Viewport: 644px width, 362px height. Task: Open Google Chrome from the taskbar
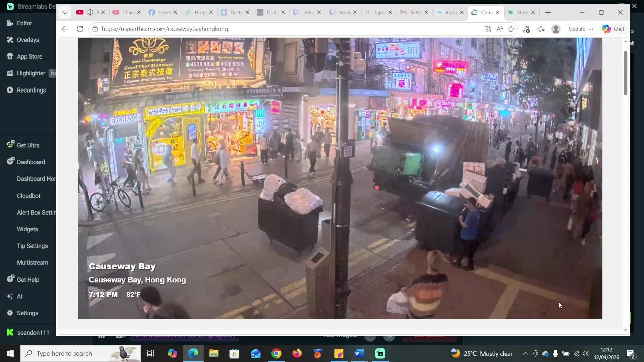pos(276,353)
